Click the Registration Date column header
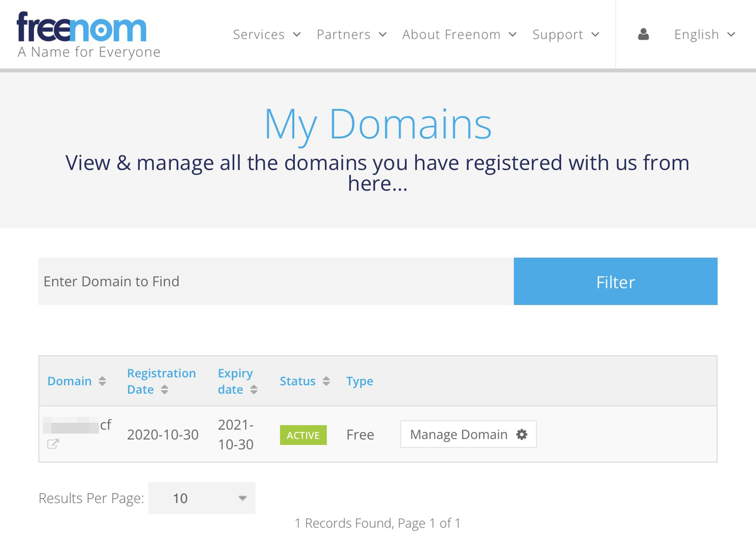This screenshot has height=539, width=756. (161, 381)
